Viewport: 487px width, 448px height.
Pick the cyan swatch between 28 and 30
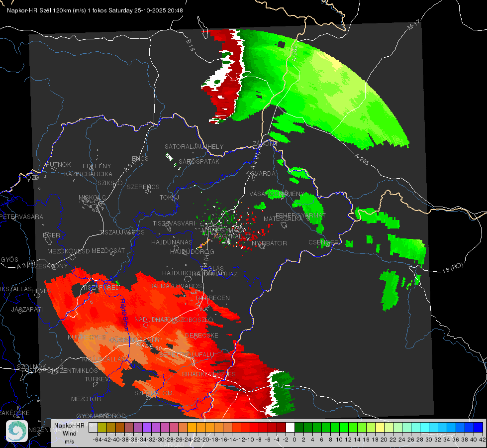pyautogui.click(x=425, y=428)
